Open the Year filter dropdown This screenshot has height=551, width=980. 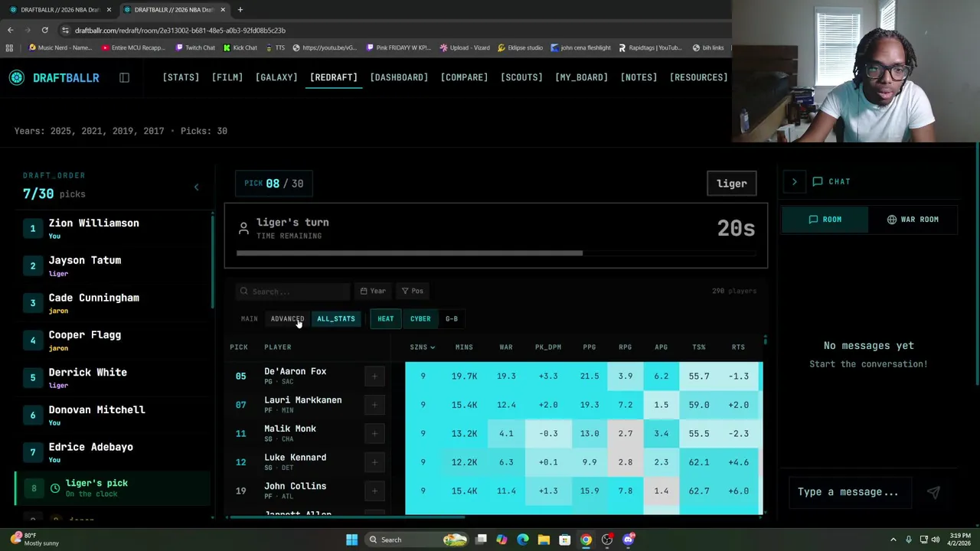click(x=373, y=291)
